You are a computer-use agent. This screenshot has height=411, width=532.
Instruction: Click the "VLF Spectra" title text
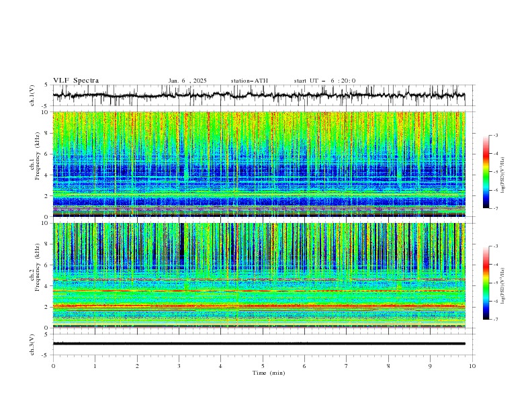76,81
